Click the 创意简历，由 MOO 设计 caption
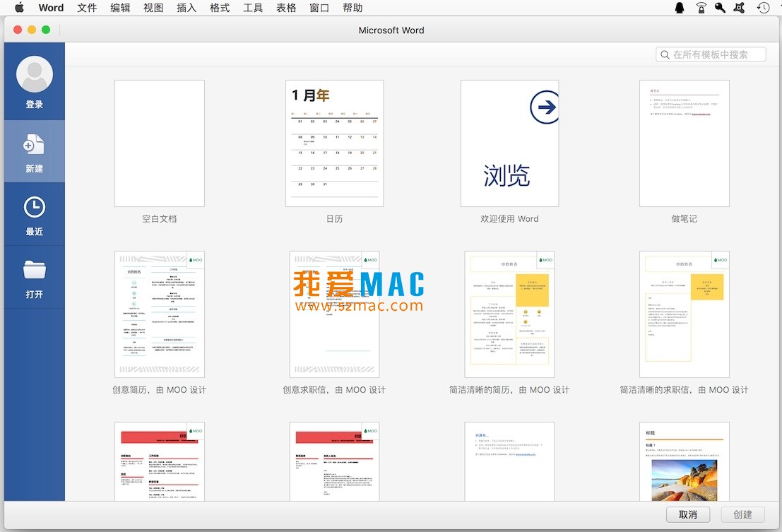 (160, 390)
